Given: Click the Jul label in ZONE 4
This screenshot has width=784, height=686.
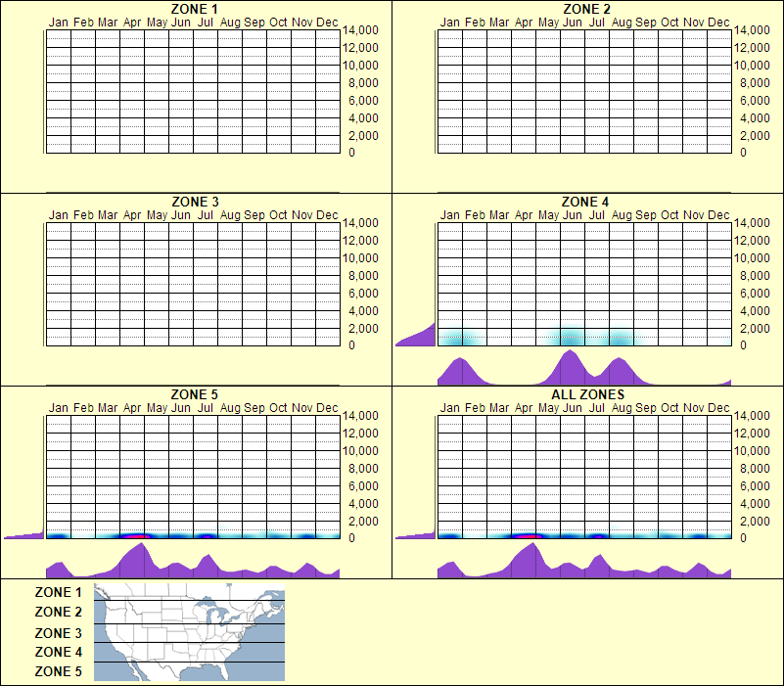Looking at the screenshot, I should [x=600, y=215].
